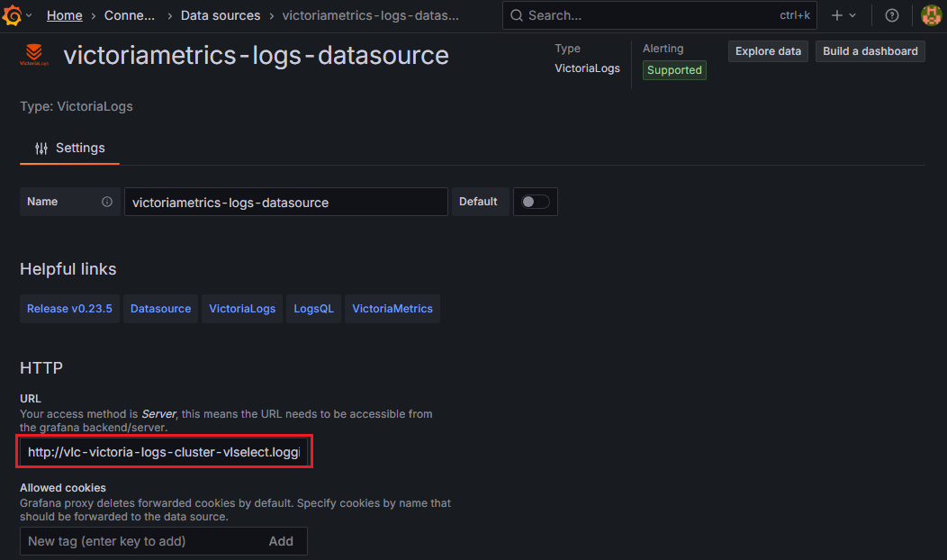Go to Home in breadcrumb

click(64, 15)
